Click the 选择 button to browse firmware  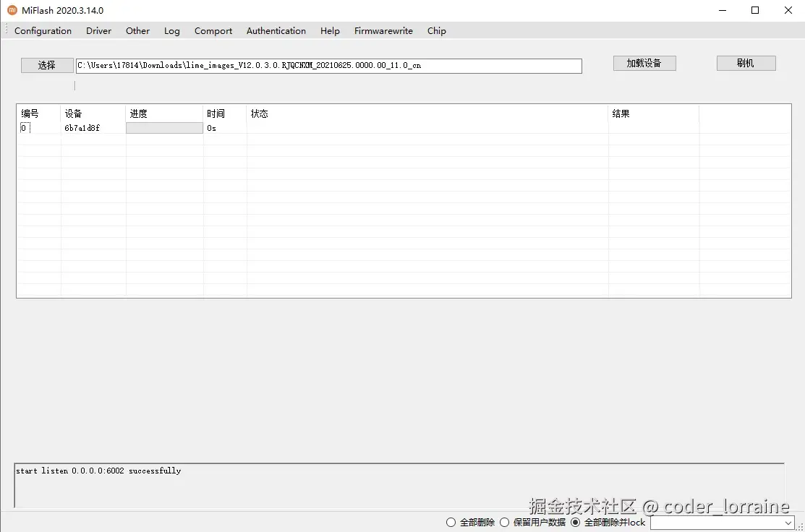[47, 64]
